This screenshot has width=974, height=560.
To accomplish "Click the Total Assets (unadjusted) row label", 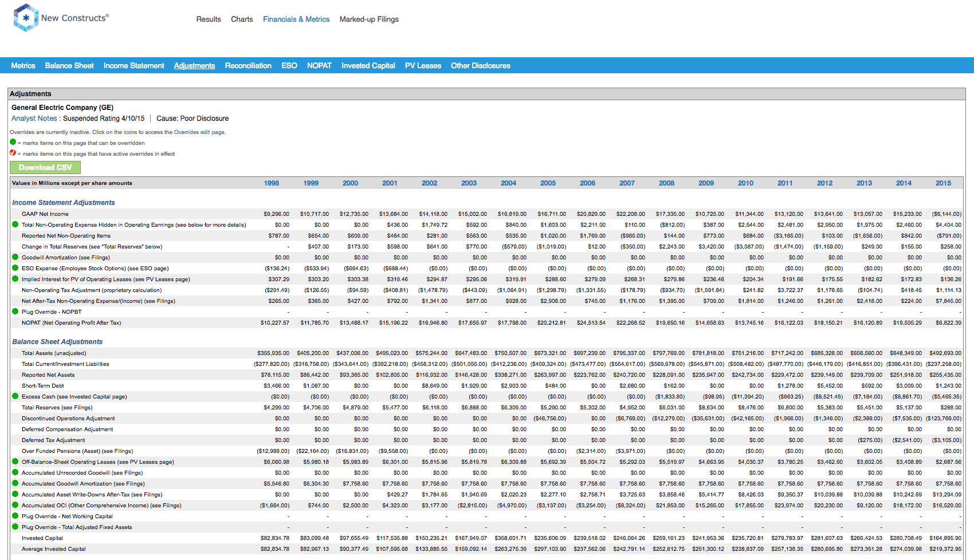I will tap(54, 353).
